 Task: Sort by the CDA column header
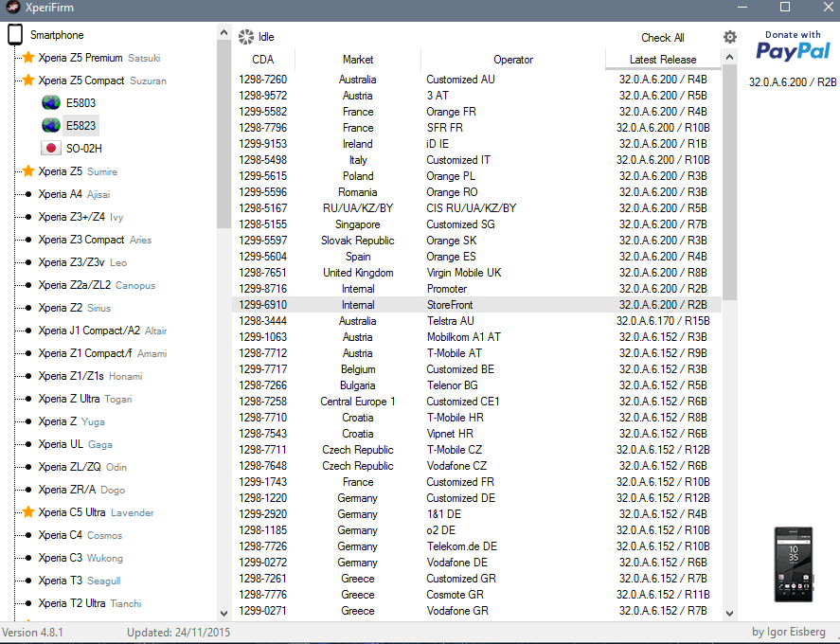pos(263,60)
